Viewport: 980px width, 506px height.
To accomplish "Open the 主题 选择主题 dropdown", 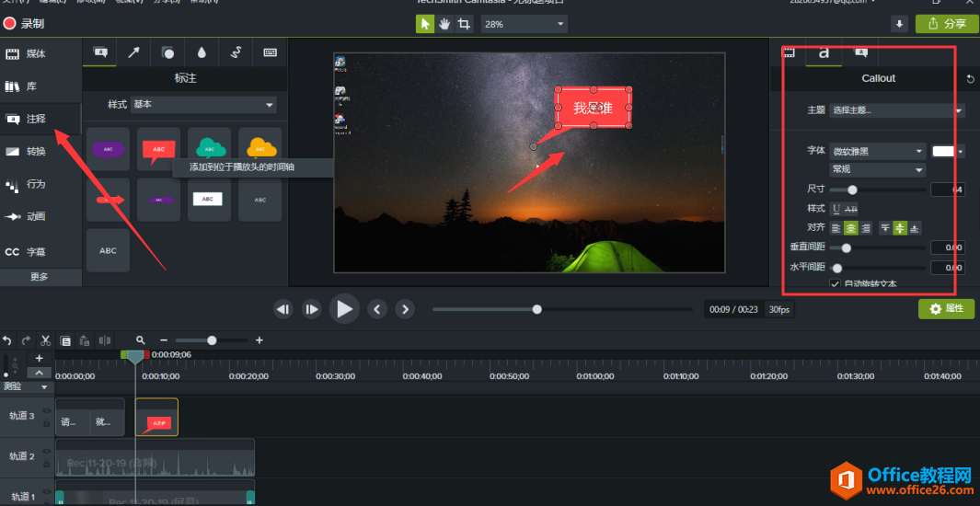I will click(x=897, y=110).
